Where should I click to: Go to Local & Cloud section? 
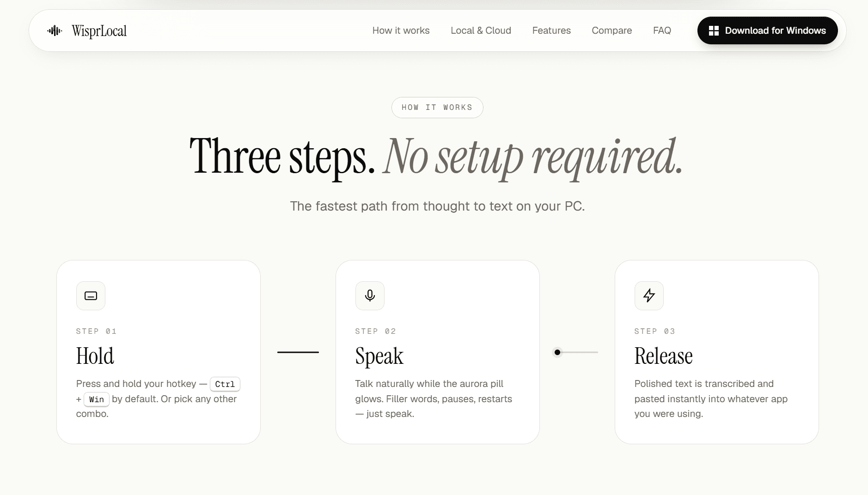(x=481, y=30)
